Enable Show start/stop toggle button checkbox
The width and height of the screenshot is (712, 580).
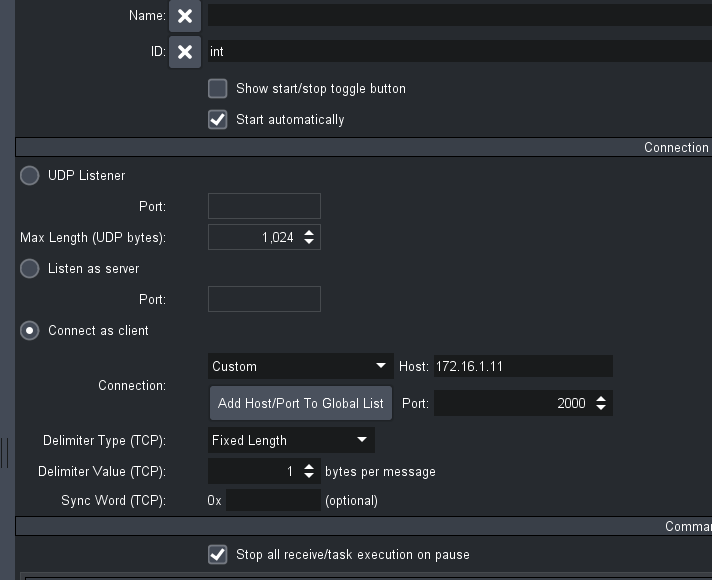click(218, 89)
